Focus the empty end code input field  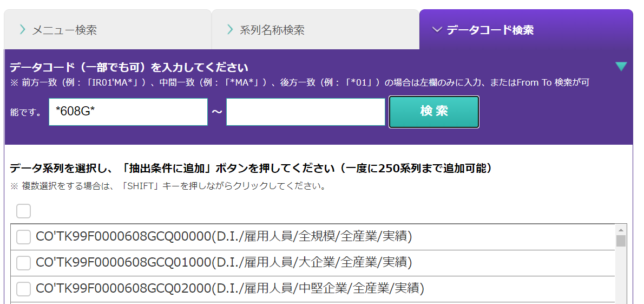(306, 112)
